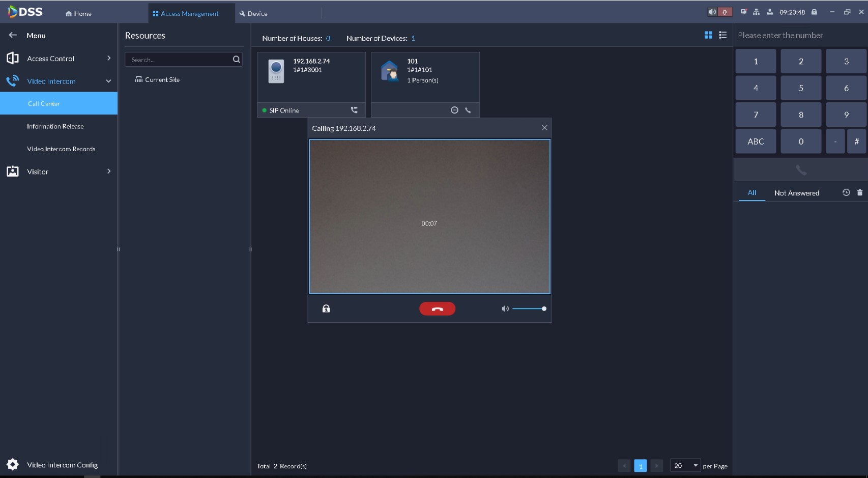
Task: Switch to grid card view
Action: pyautogui.click(x=708, y=35)
